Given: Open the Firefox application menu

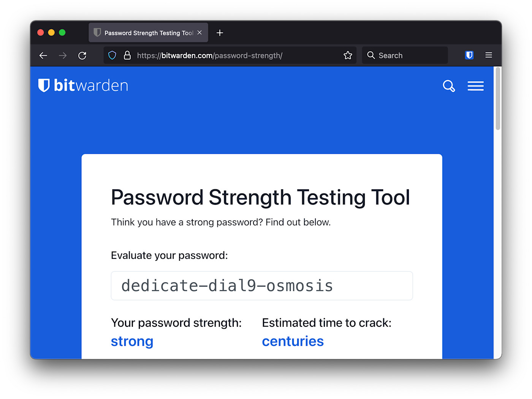Looking at the screenshot, I should (x=489, y=55).
